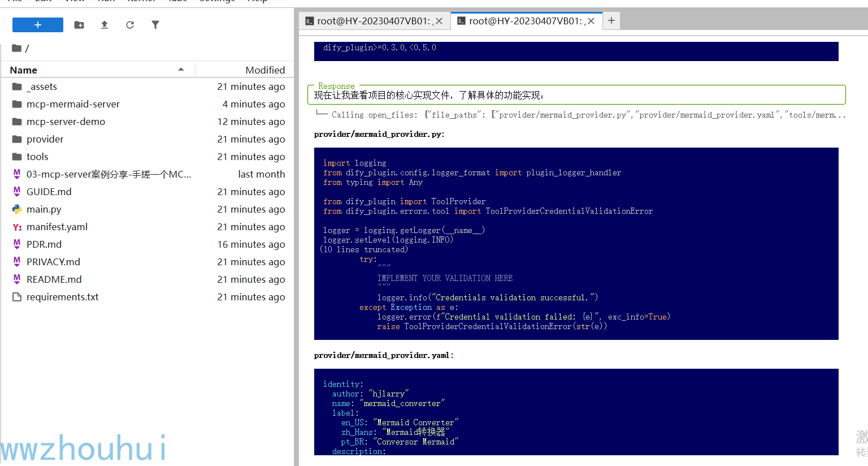The width and height of the screenshot is (868, 466).
Task: Click the folder icon beside mcp-mermaid-server
Action: (x=17, y=104)
